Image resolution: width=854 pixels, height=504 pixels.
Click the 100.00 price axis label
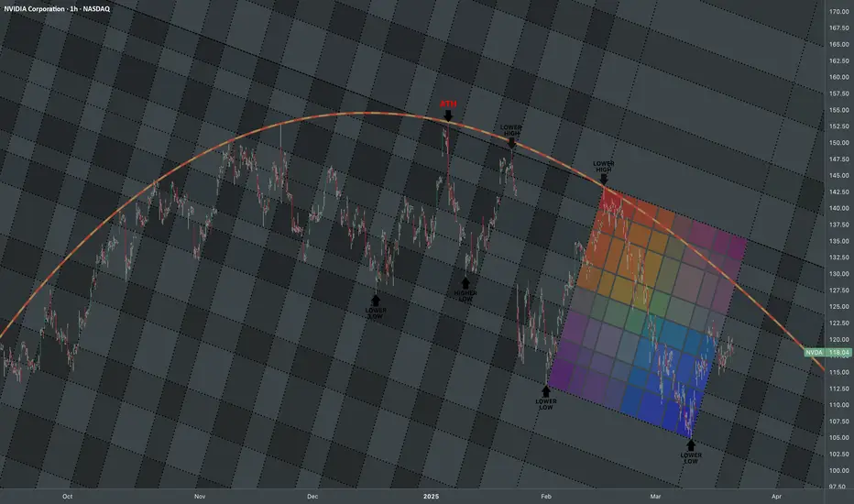pyautogui.click(x=839, y=470)
